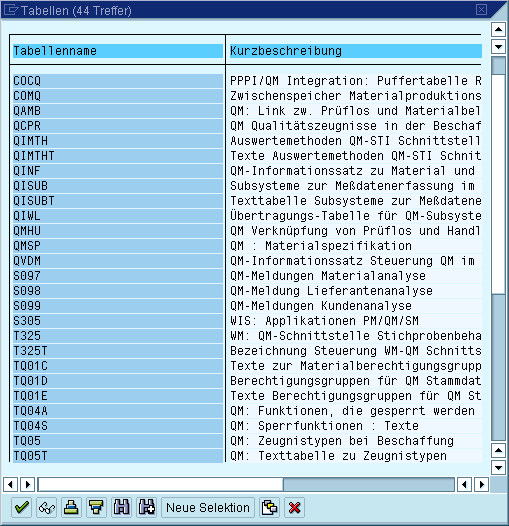509x526 pixels.
Task: Click the left column scroll-right arrow
Action: pos(28,484)
